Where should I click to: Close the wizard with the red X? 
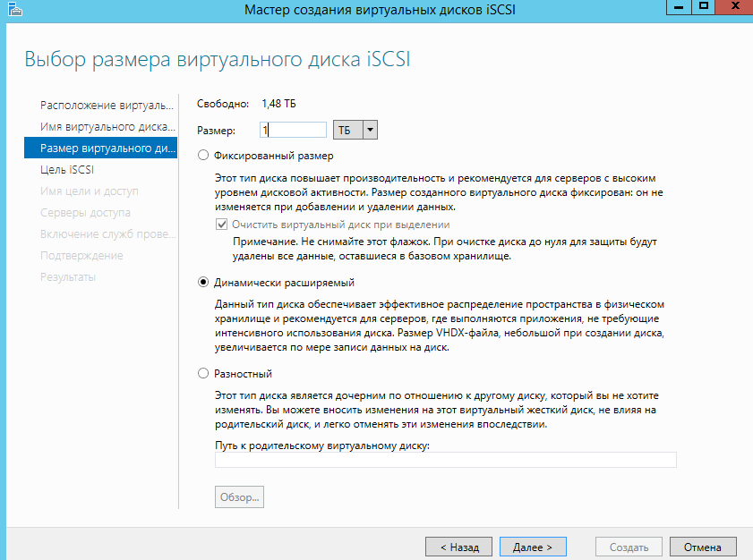[733, 8]
